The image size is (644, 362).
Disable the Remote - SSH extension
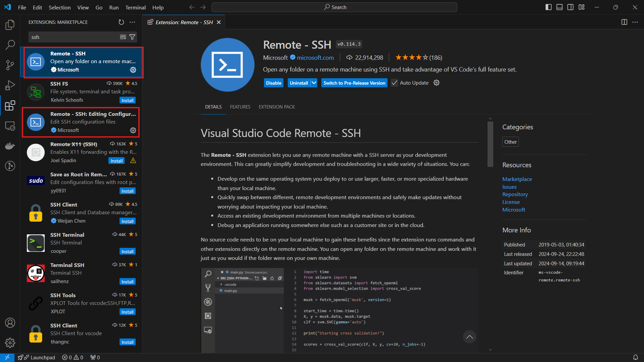tap(274, 83)
